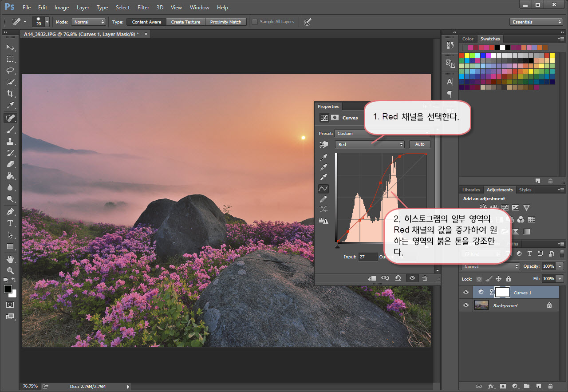Toggle lock all for the layer
The height and width of the screenshot is (392, 568).
coord(508,279)
